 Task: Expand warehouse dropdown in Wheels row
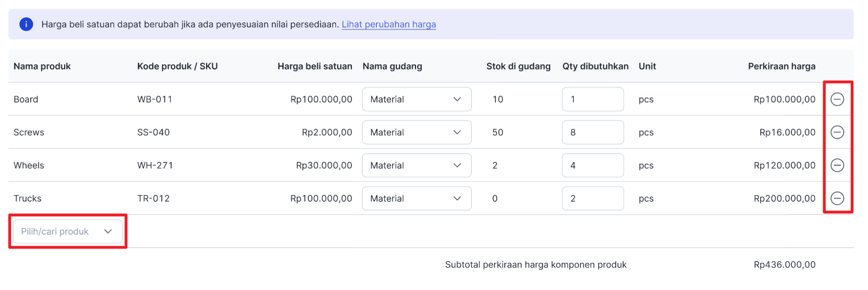tap(416, 165)
